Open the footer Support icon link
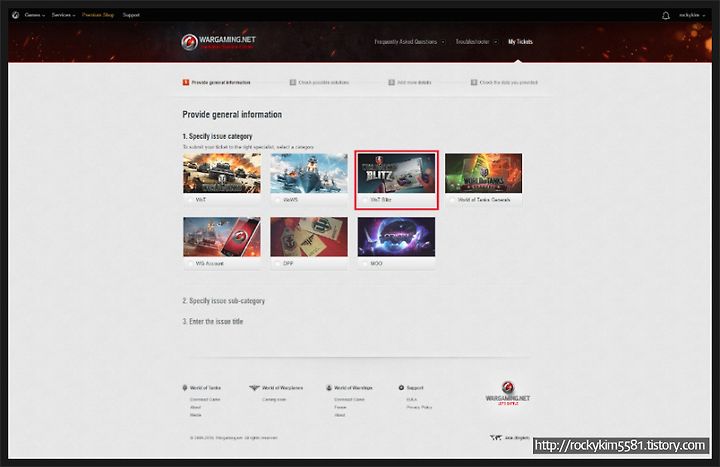Screen dimensions: 720x467 coord(401,388)
